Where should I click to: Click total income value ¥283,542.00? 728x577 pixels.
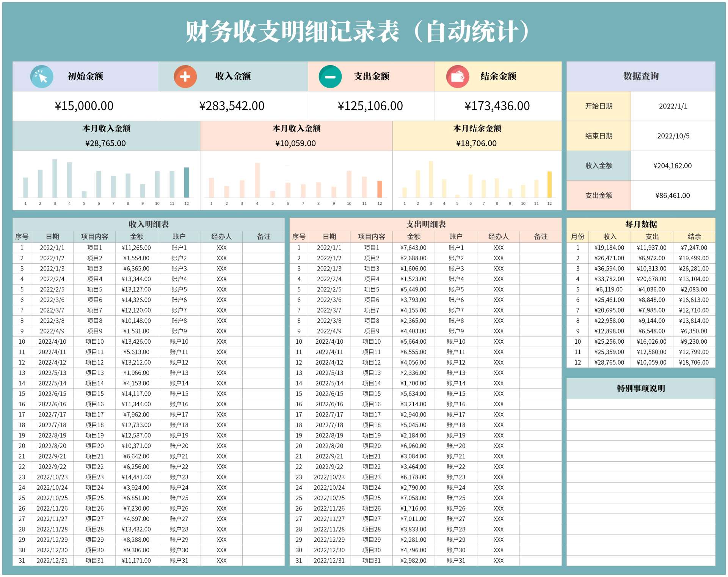pos(232,106)
